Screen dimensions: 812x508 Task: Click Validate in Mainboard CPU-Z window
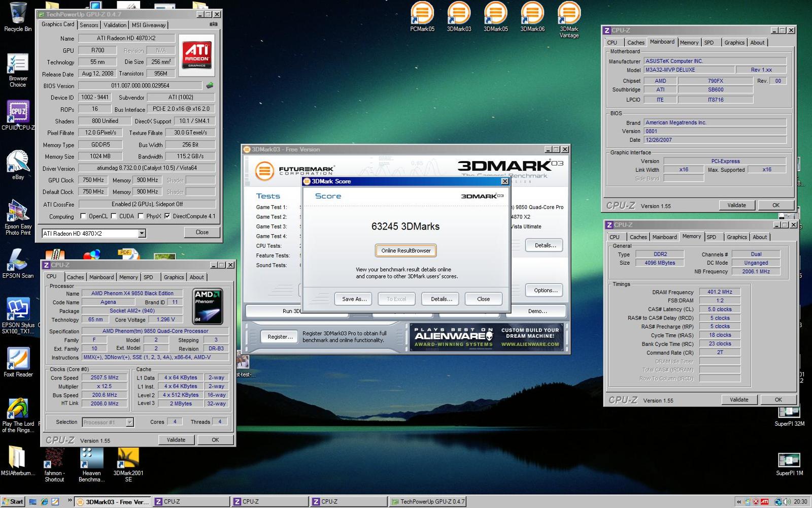click(x=736, y=205)
